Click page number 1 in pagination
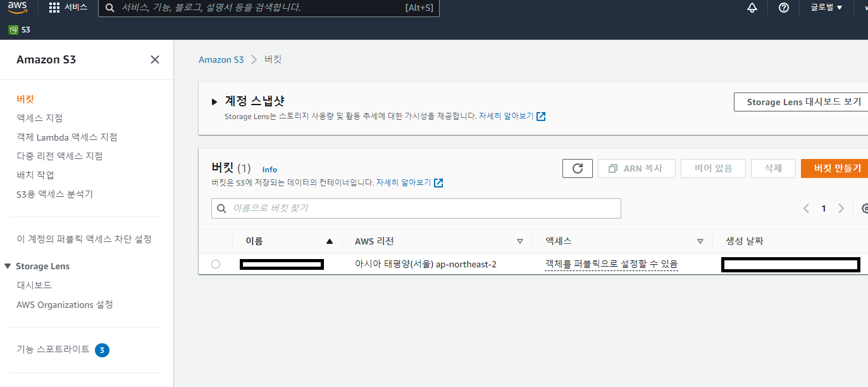Image resolution: width=868 pixels, height=387 pixels. (824, 208)
